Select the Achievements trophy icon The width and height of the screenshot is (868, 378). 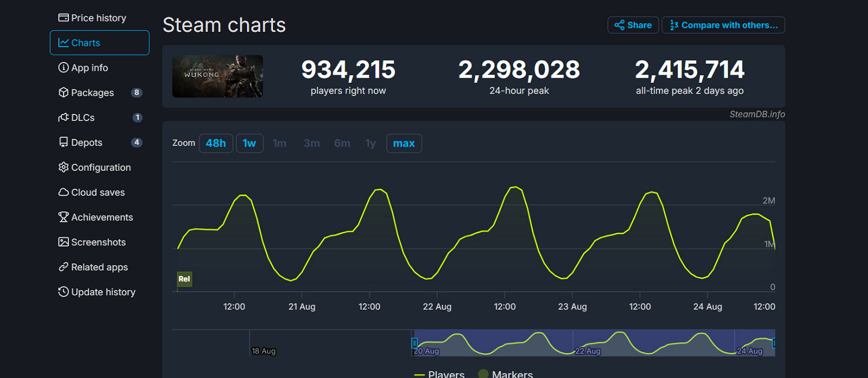63,217
